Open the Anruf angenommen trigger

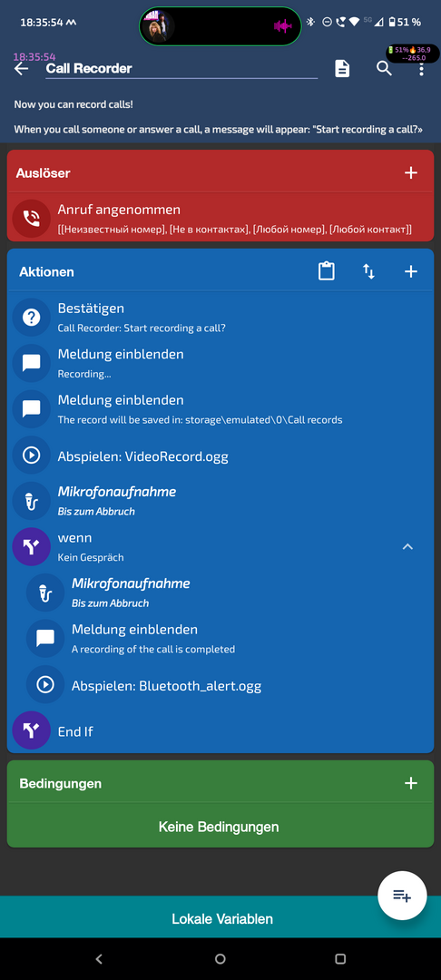coord(220,218)
